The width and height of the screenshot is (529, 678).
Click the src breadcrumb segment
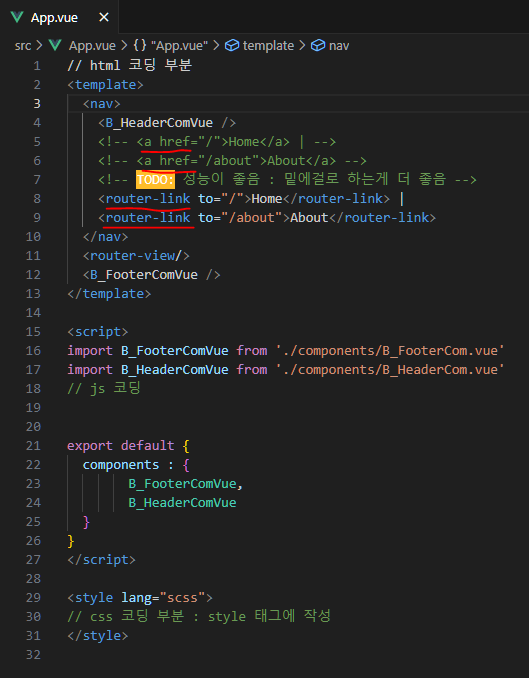pos(22,45)
